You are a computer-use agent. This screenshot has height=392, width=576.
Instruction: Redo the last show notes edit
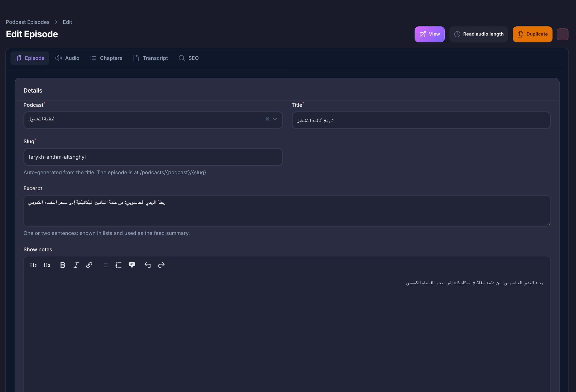point(161,265)
